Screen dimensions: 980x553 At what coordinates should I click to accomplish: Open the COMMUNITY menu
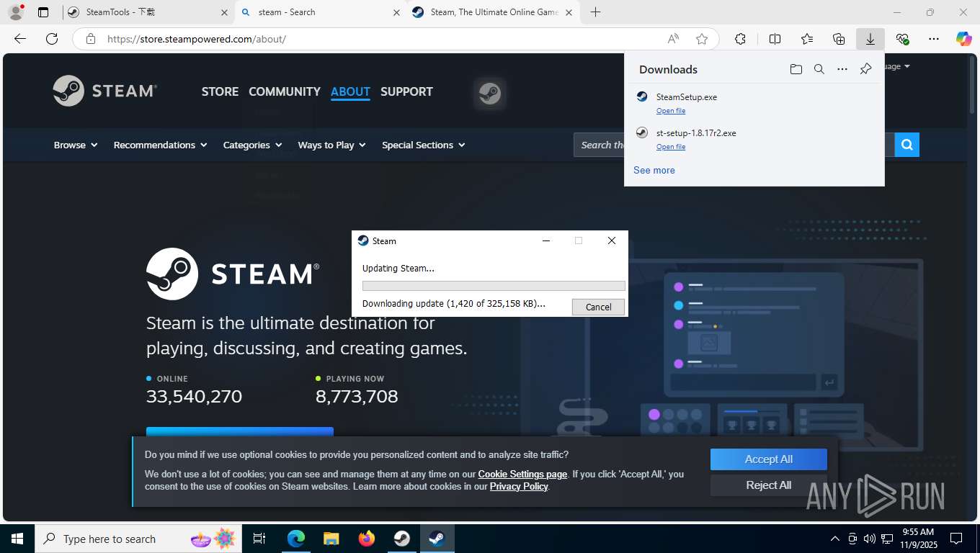[x=285, y=91]
